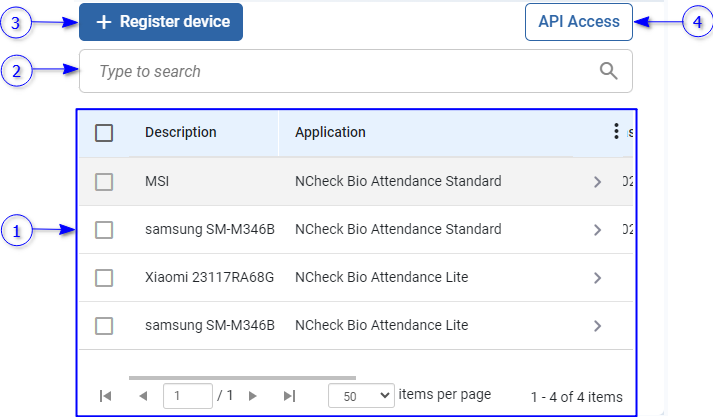713x417 pixels.
Task: Sort by the Description column header
Action: click(x=181, y=133)
